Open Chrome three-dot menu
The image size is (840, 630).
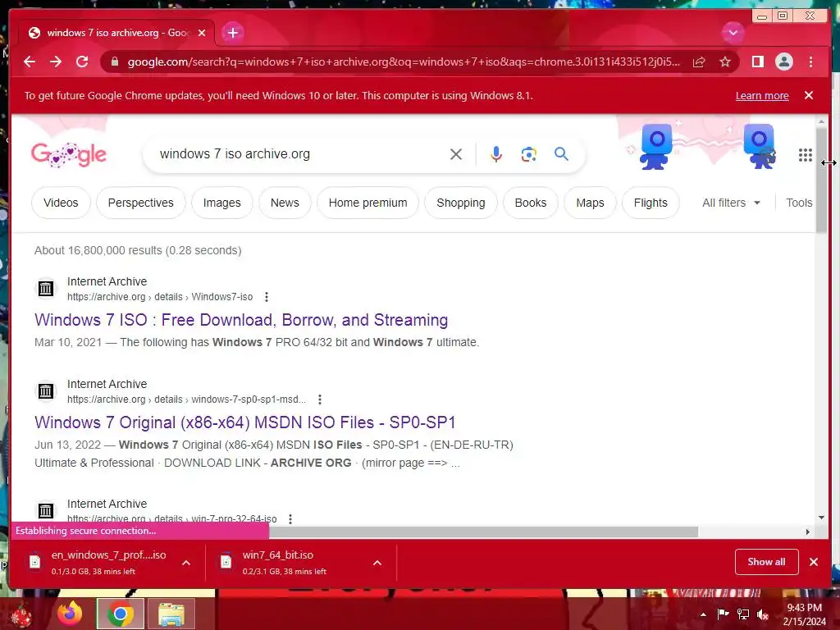[810, 62]
